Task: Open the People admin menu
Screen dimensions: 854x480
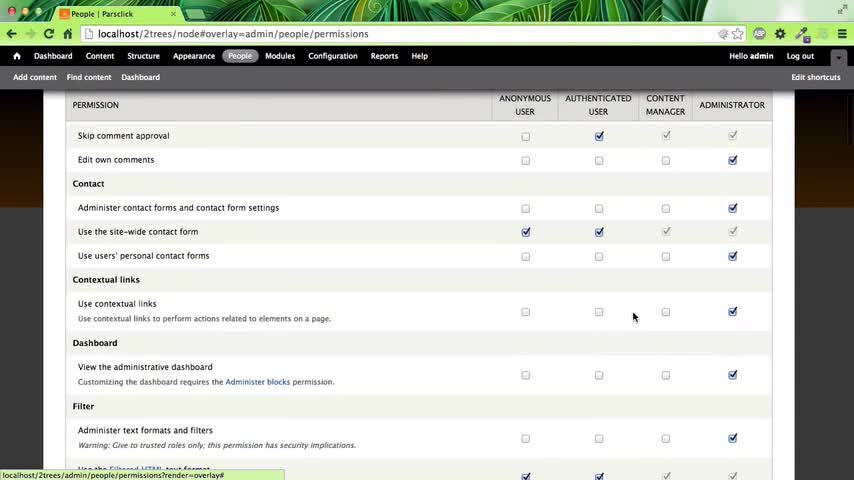Action: click(240, 56)
